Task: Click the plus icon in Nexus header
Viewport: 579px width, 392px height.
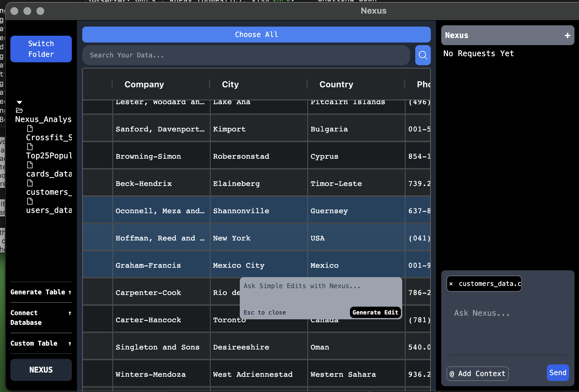Action: point(567,35)
